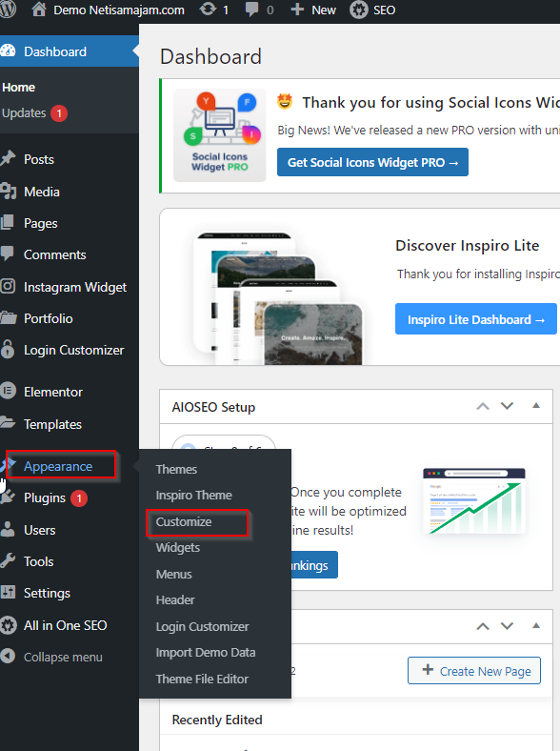Image resolution: width=560 pixels, height=751 pixels.
Task: Open Theme File Editor submenu item
Action: pos(202,679)
